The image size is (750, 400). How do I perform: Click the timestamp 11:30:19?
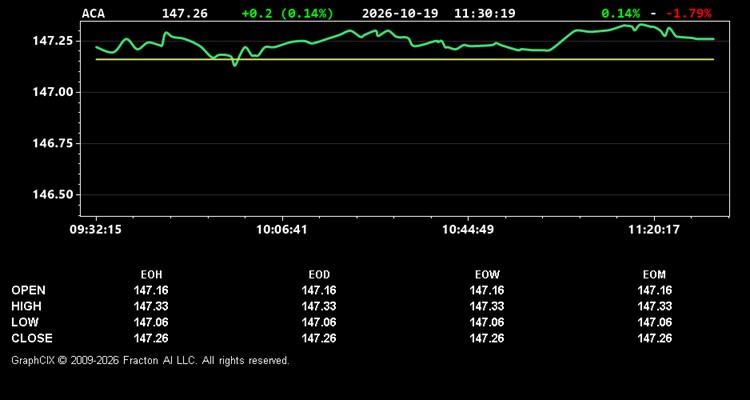[x=485, y=13]
